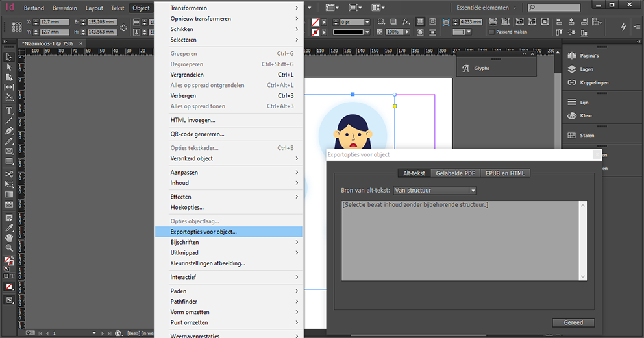
Task: Switch to the Gelabelde PDF tab
Action: [456, 173]
